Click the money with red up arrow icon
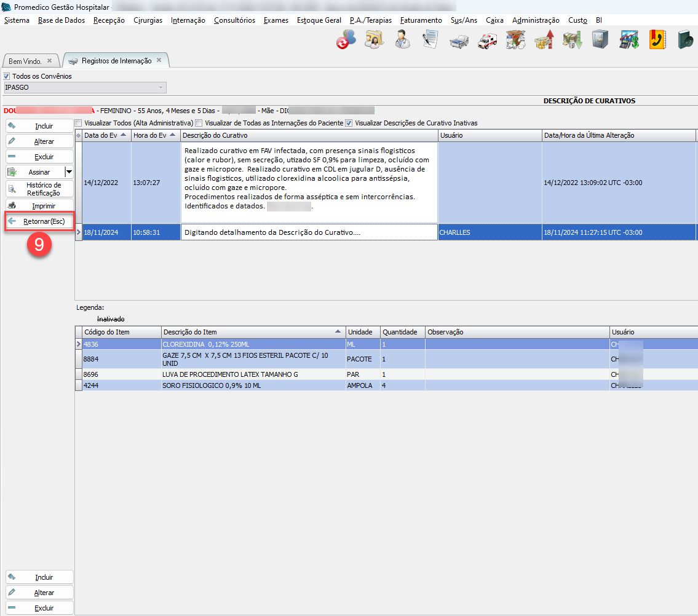Viewport: 698px width, 616px height. 544,40
